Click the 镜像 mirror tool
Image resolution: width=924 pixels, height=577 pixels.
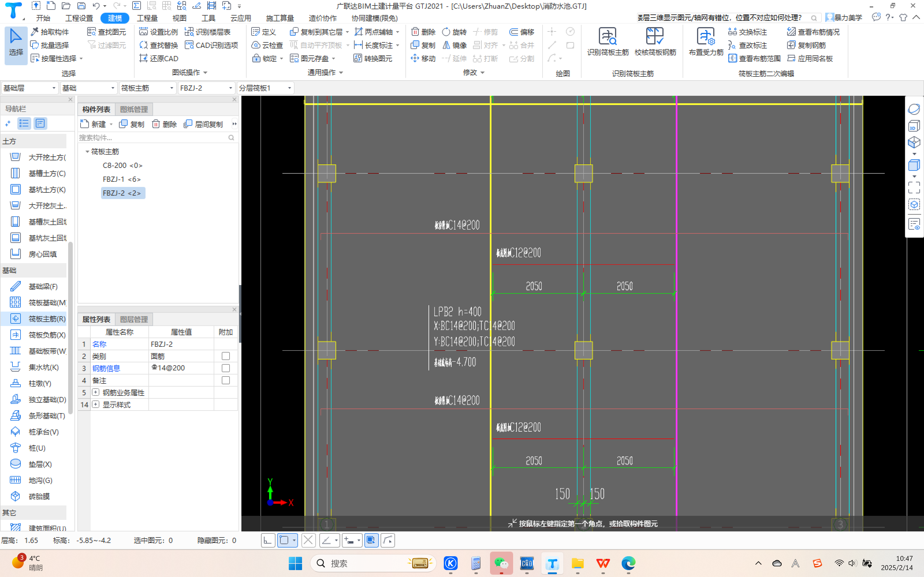click(454, 45)
